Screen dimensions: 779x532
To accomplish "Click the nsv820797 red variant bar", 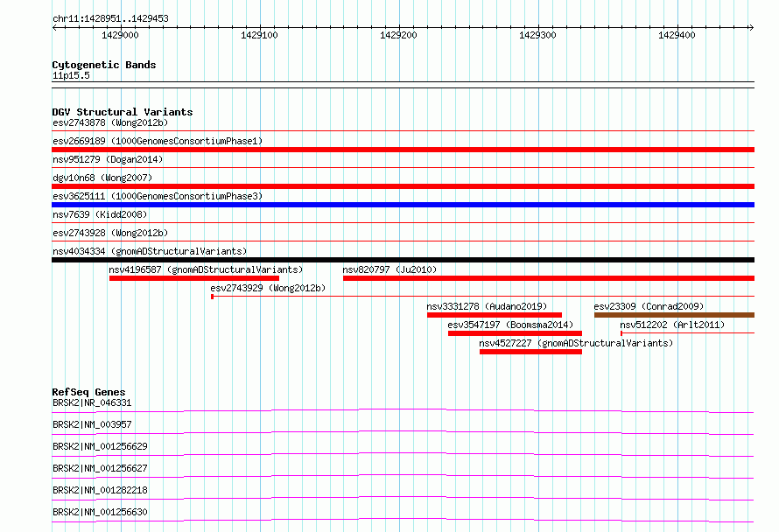I will click(549, 278).
